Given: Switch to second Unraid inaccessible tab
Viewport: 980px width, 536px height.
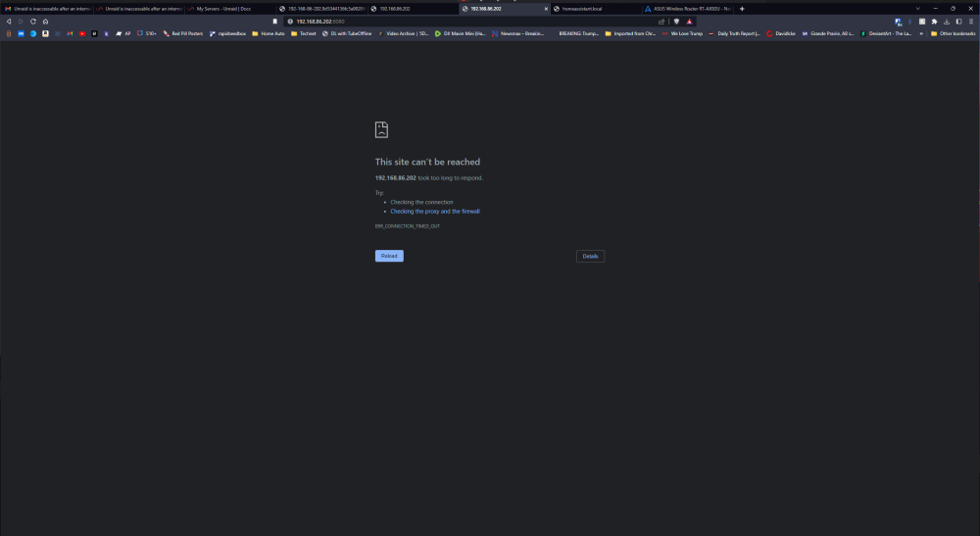Looking at the screenshot, I should pos(139,9).
